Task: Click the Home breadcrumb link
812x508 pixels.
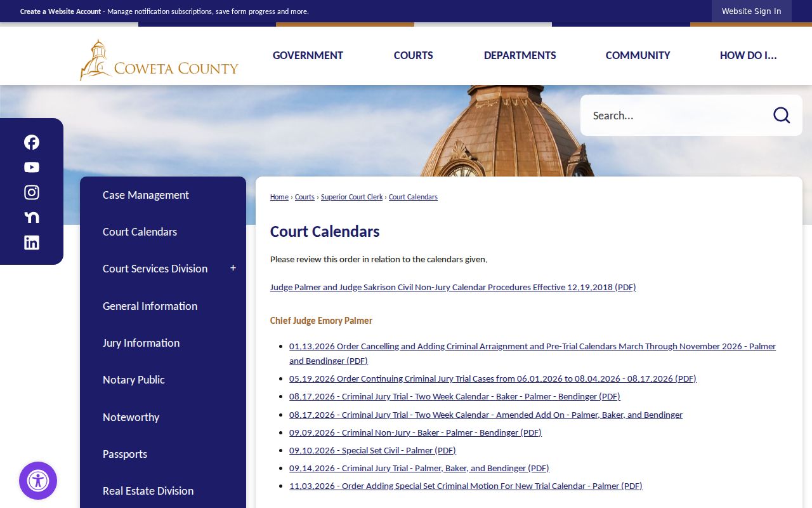Action: pyautogui.click(x=279, y=197)
